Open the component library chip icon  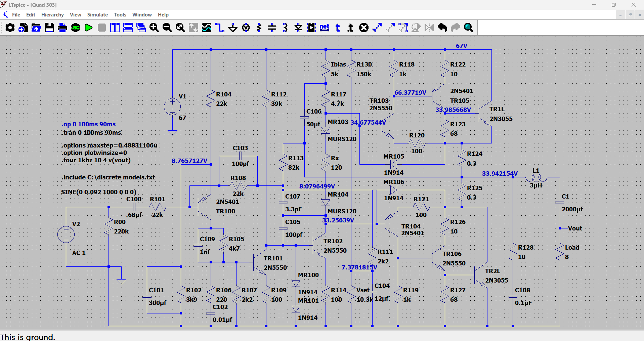coord(311,28)
